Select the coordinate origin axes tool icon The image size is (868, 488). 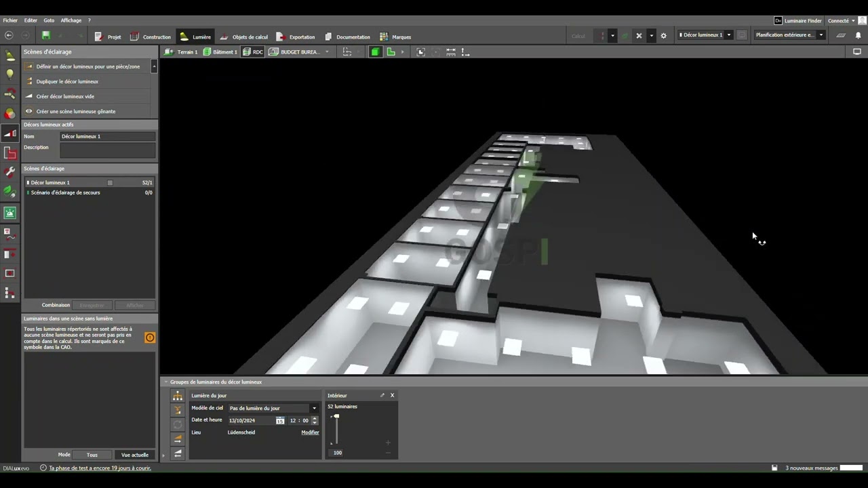465,52
